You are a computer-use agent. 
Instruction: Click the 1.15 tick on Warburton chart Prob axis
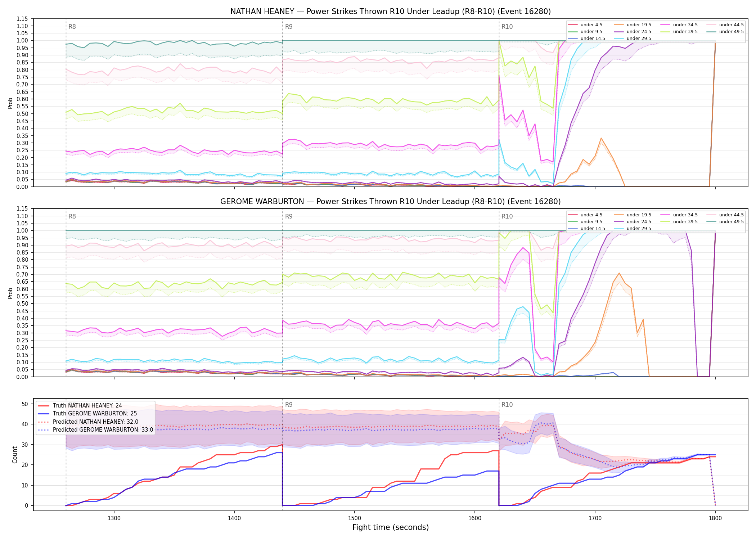pyautogui.click(x=22, y=209)
